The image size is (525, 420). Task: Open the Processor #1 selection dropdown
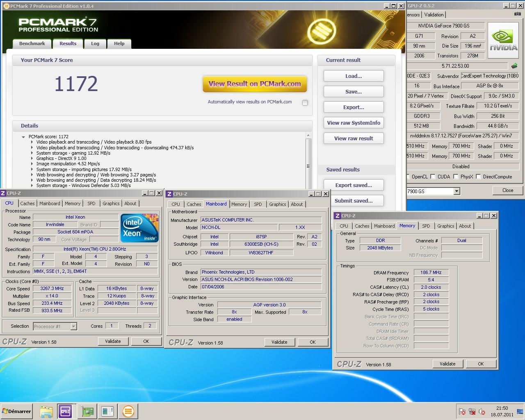pos(73,326)
